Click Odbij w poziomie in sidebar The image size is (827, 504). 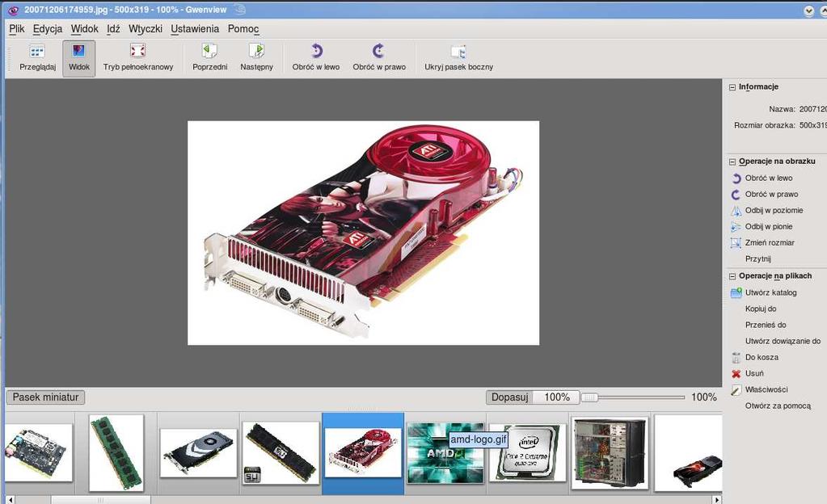[774, 210]
